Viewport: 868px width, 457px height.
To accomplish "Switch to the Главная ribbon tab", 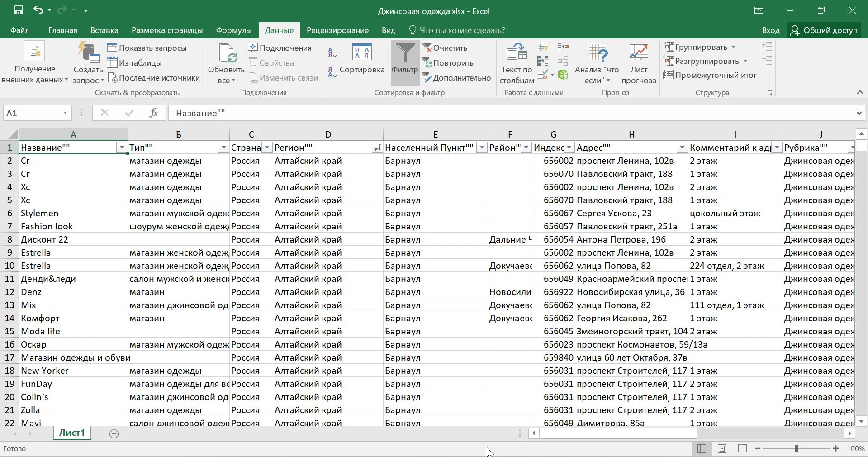I will tap(63, 30).
